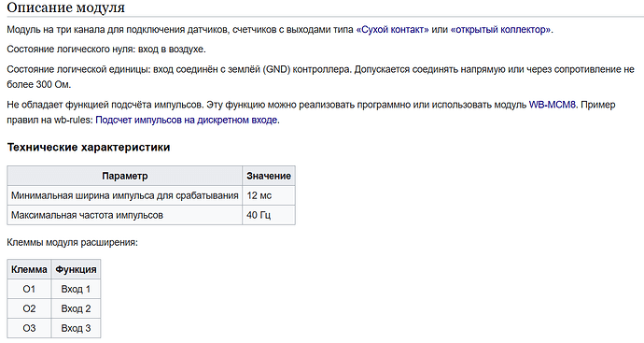Open the «Сухой контакт» link
The width and height of the screenshot is (644, 343).
[392, 30]
